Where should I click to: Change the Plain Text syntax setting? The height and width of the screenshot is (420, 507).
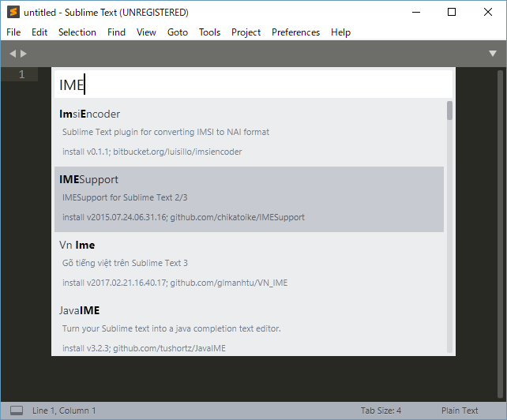460,411
